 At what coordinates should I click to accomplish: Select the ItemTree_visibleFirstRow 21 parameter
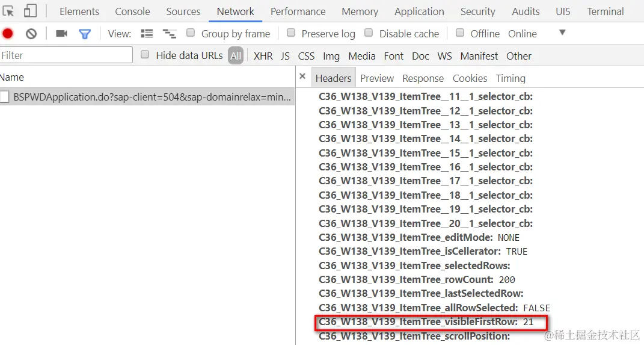click(426, 322)
